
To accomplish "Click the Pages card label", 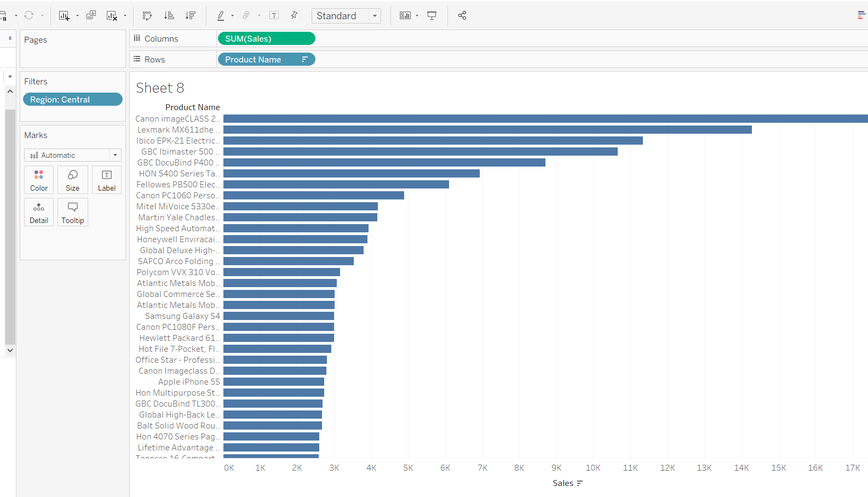I will (x=36, y=39).
